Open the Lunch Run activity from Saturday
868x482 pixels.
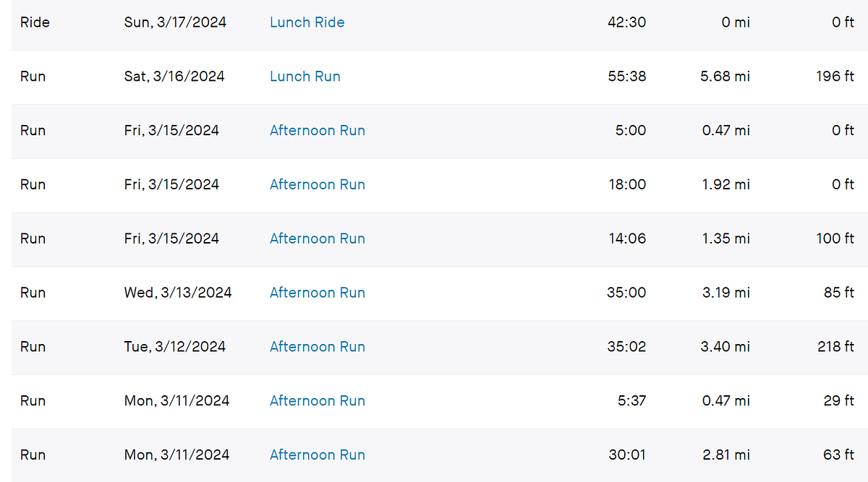pyautogui.click(x=305, y=76)
